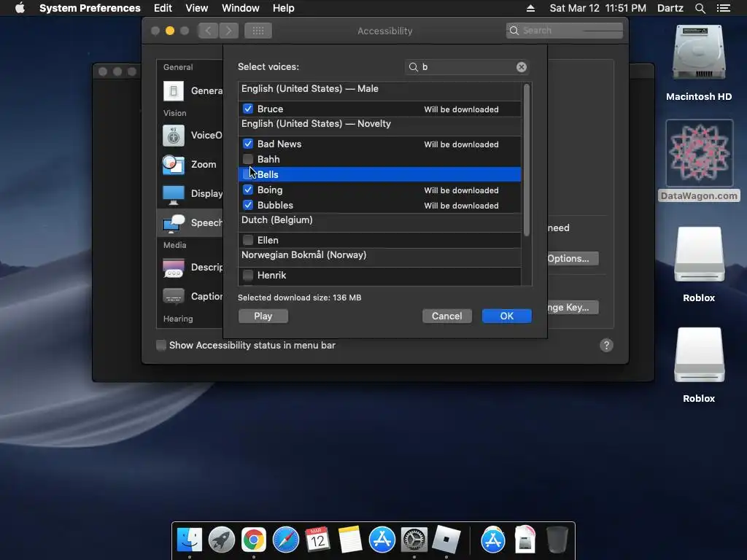Screen dimensions: 747x560
Task: Uncheck the Bruce voice
Action: (248, 109)
